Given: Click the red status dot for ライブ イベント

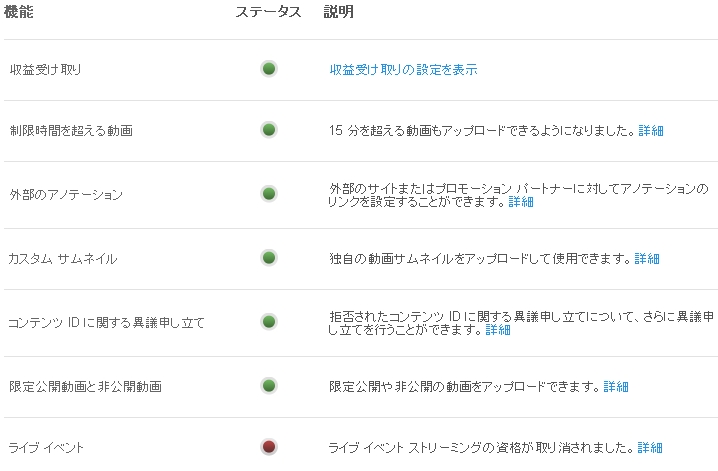Looking at the screenshot, I should pos(269,447).
